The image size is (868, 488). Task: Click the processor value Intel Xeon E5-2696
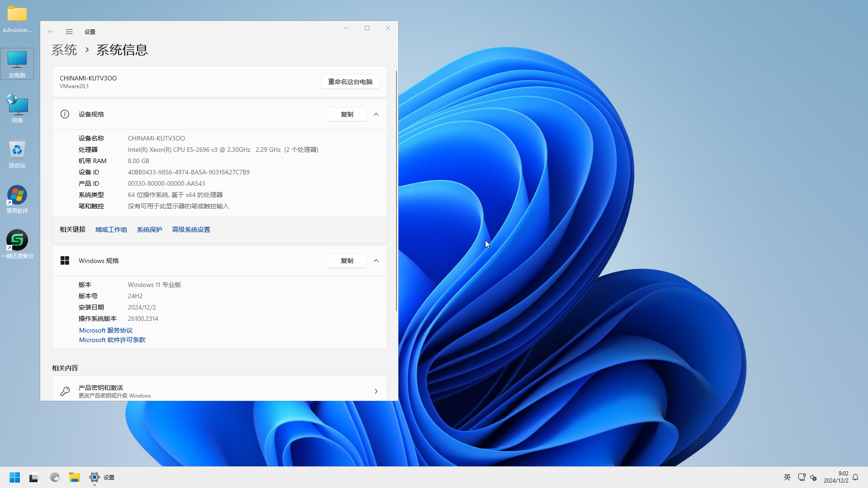(223, 150)
